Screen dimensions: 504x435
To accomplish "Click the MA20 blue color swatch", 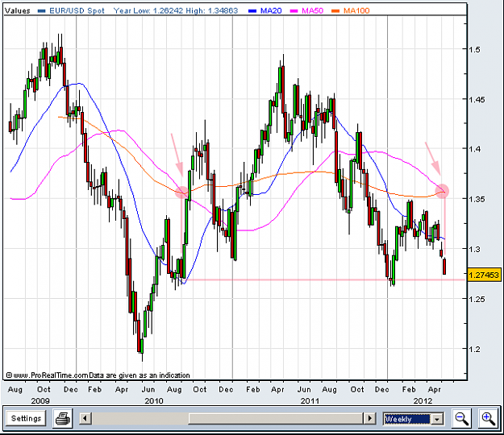I will click(x=252, y=11).
